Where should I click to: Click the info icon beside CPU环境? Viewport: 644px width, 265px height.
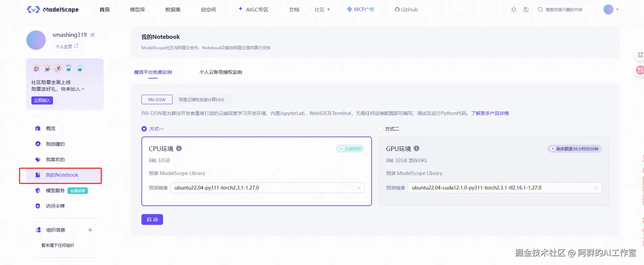tap(179, 148)
